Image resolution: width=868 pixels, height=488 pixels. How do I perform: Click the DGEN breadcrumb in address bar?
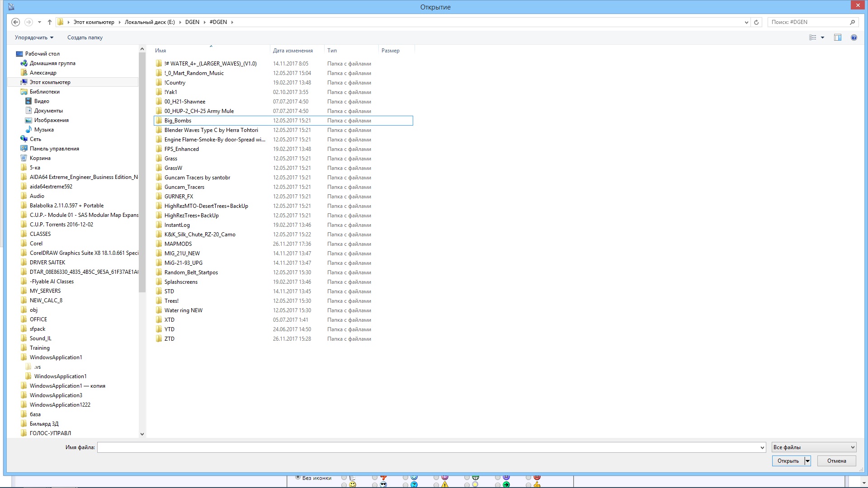(192, 22)
